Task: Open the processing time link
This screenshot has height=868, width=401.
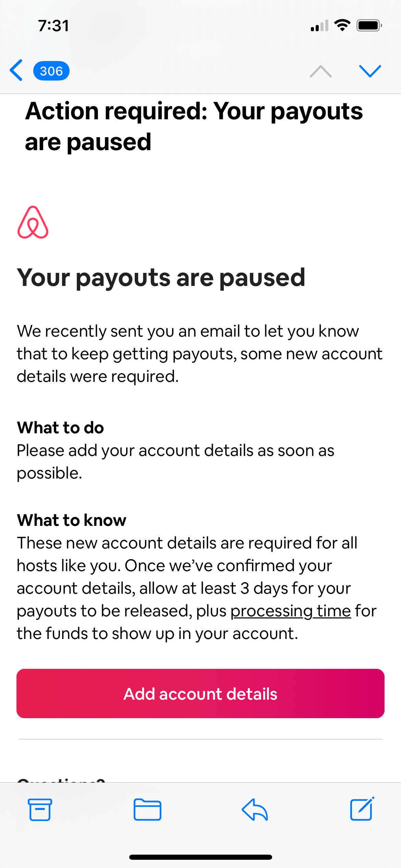Action: (x=291, y=611)
